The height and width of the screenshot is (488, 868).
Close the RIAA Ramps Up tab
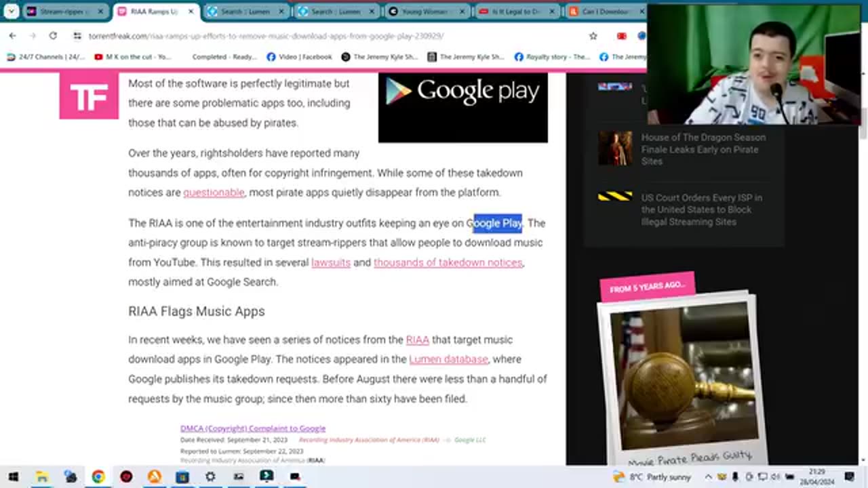pos(191,12)
